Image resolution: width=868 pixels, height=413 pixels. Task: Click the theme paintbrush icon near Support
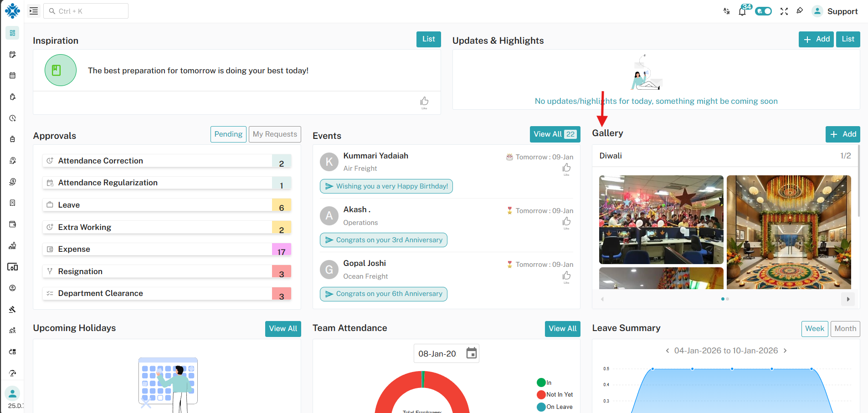[x=800, y=10]
